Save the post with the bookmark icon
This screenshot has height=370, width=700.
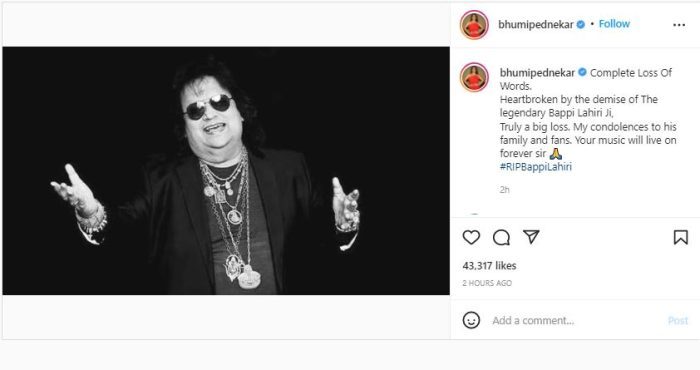[680, 237]
